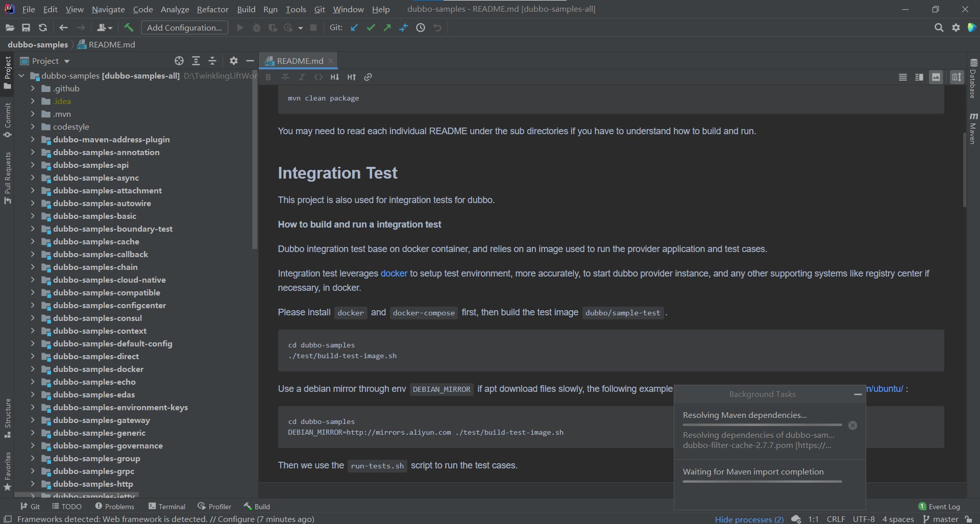The width and height of the screenshot is (980, 524).
Task: Toggle the Structure tool window
Action: [7, 418]
